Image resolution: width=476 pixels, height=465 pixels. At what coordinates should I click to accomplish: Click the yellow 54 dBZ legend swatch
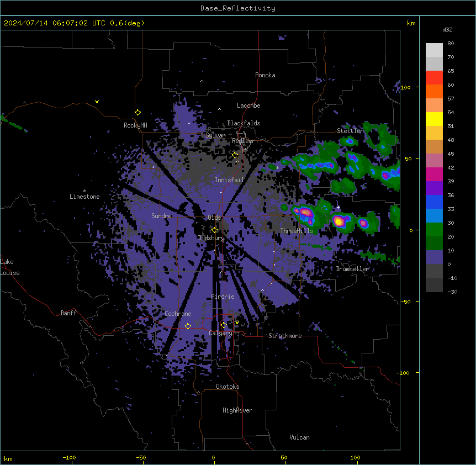tap(434, 119)
